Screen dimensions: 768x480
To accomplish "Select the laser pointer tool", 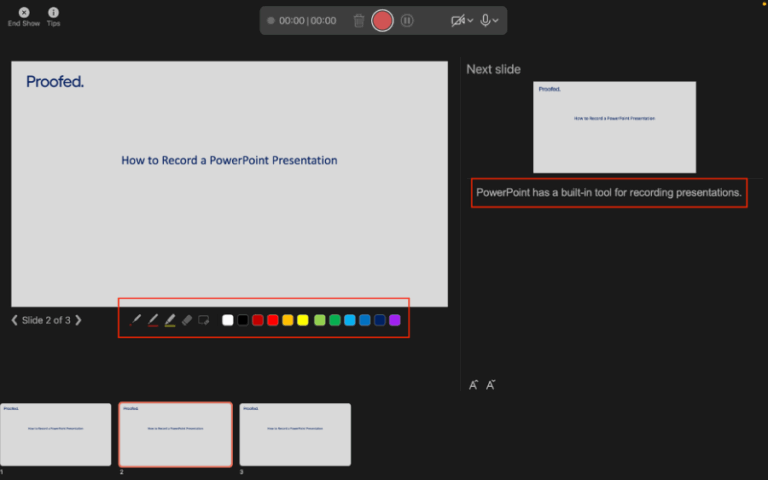I will 135,320.
